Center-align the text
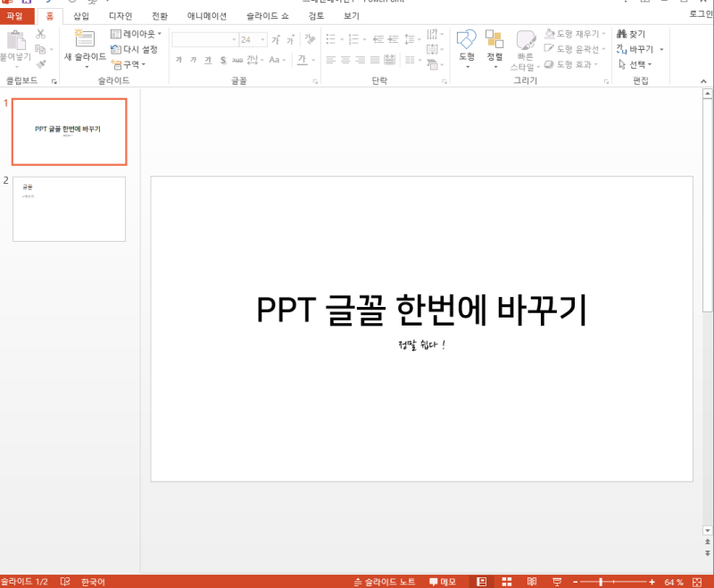The height and width of the screenshot is (588, 714). click(x=345, y=60)
